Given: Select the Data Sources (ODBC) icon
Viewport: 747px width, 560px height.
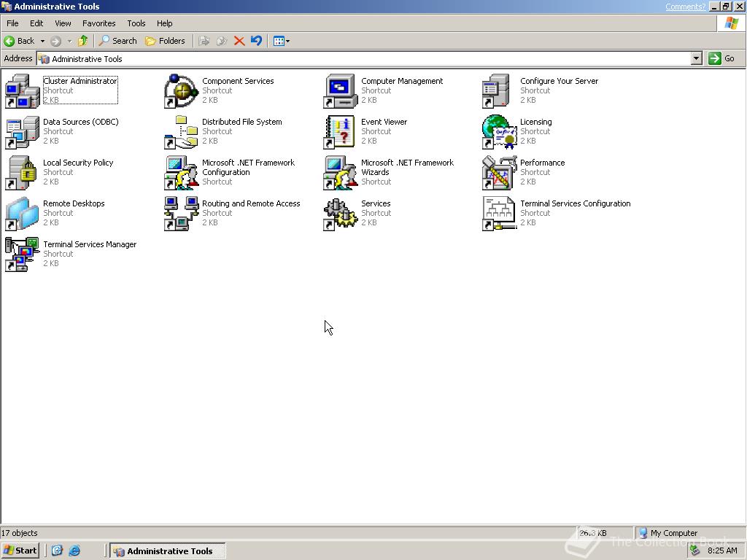Looking at the screenshot, I should (22, 132).
